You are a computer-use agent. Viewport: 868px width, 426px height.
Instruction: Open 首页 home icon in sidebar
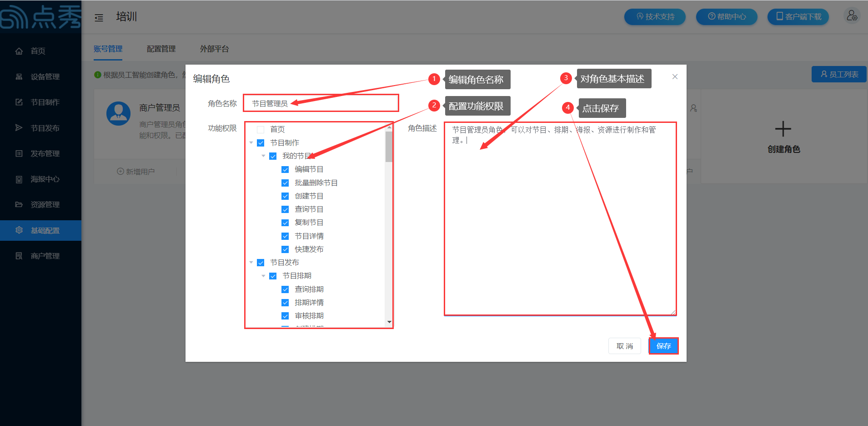tap(19, 51)
